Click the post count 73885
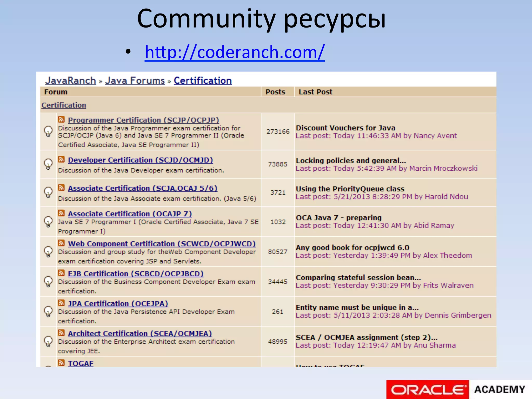 click(x=278, y=164)
